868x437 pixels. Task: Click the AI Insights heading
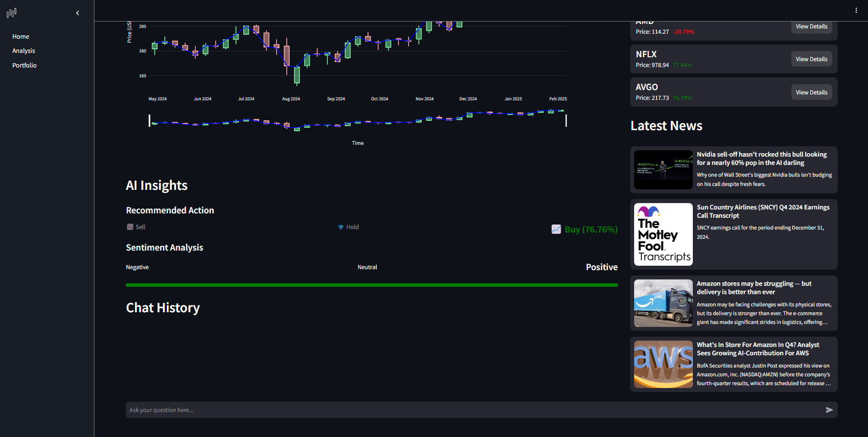157,185
